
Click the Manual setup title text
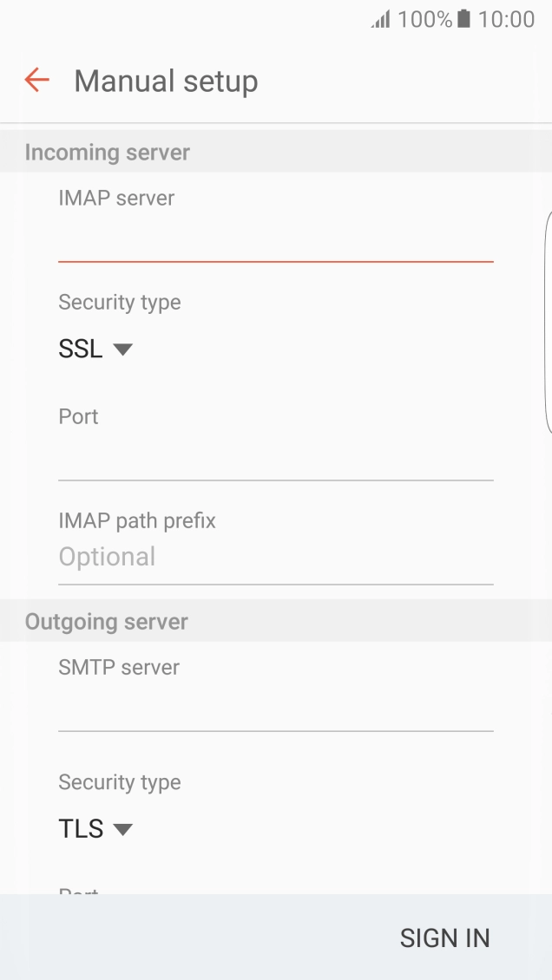click(166, 80)
